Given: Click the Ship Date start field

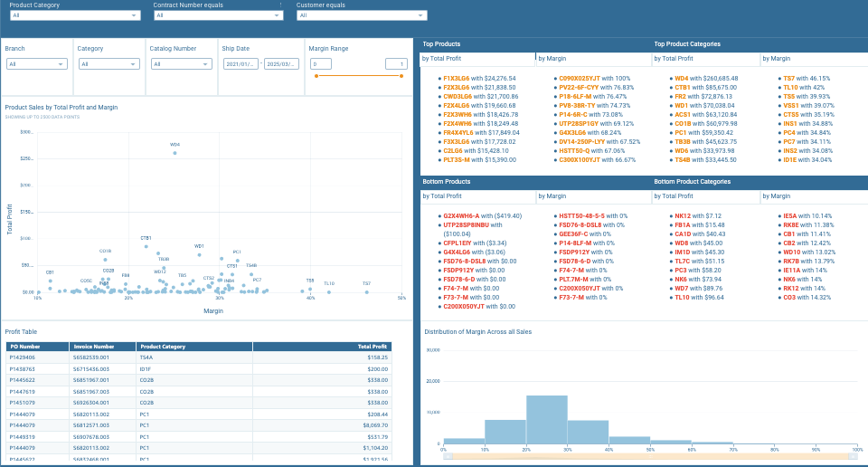Looking at the screenshot, I should [241, 64].
